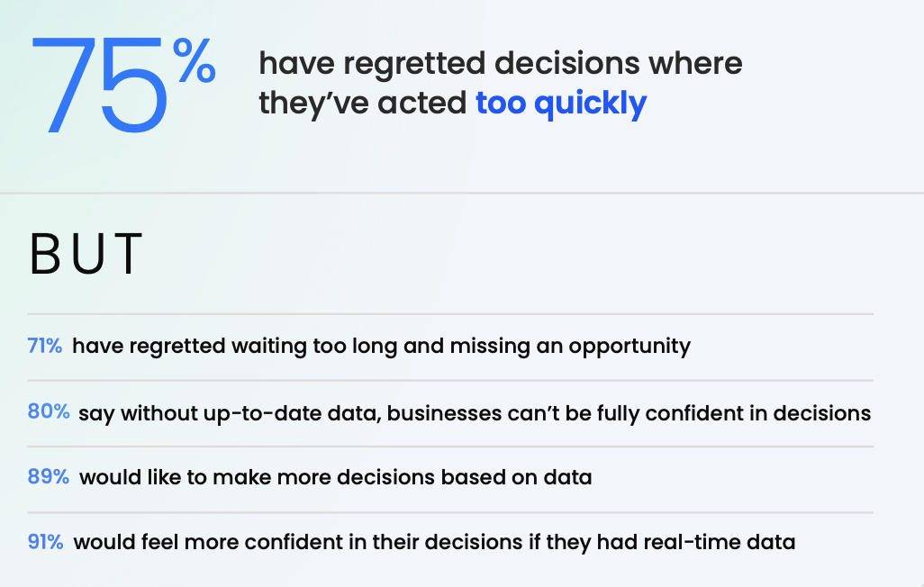
Task: Click the "80%" statistic figure
Action: point(49,412)
